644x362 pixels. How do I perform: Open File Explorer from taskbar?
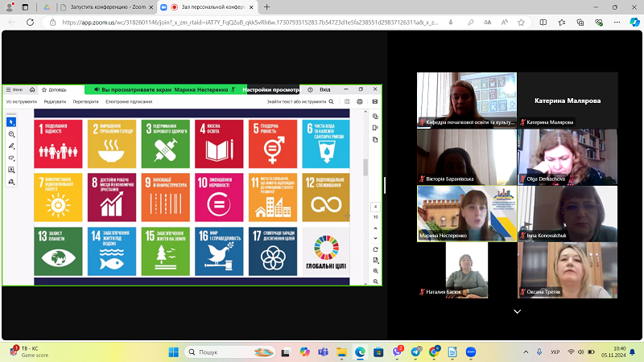341,352
